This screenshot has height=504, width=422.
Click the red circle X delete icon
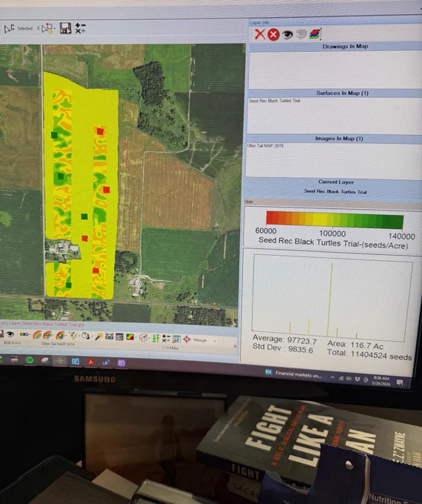click(x=273, y=34)
